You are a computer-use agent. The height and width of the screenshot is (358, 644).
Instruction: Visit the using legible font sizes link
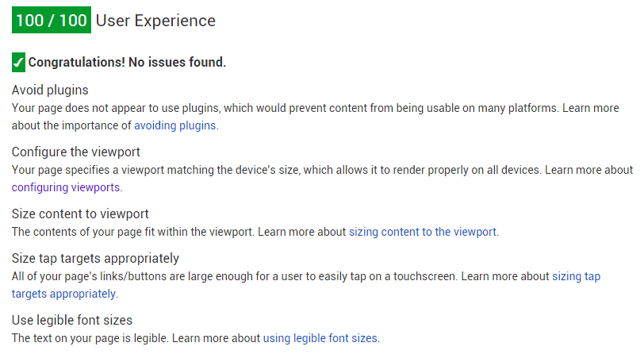[x=320, y=338]
